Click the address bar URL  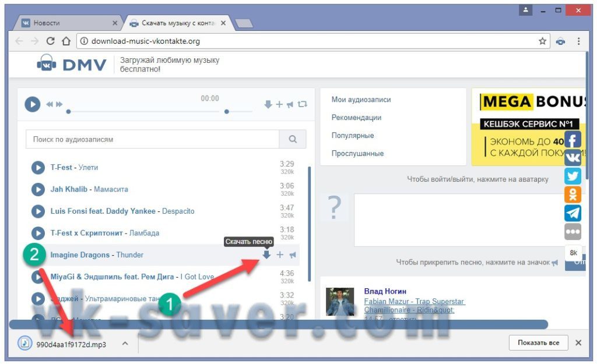coord(145,41)
